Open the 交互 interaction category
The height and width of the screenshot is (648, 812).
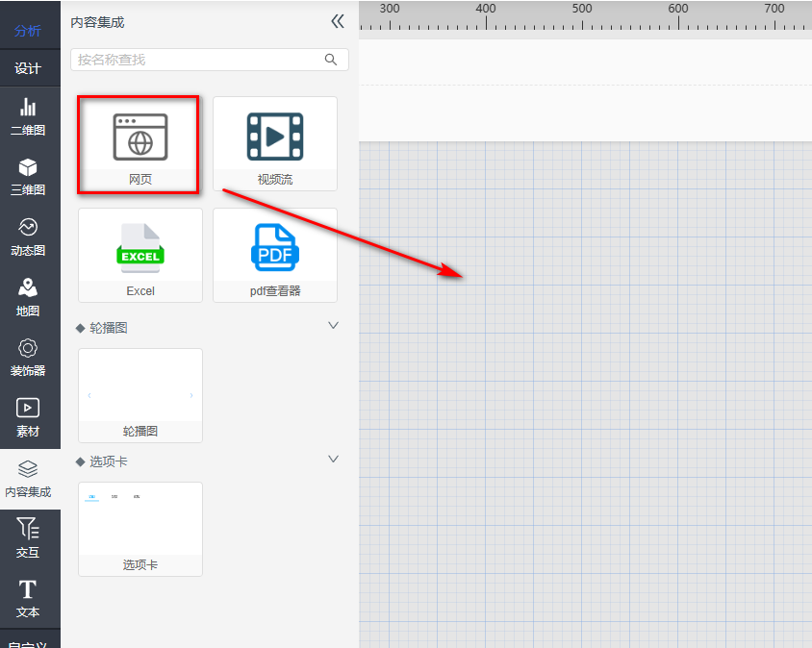(x=28, y=538)
